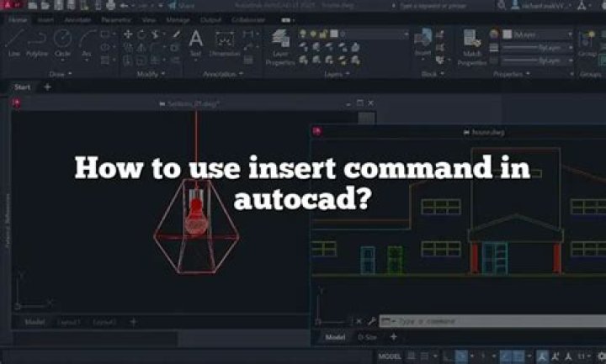Open the AutoCAD application menu logo

12,5
